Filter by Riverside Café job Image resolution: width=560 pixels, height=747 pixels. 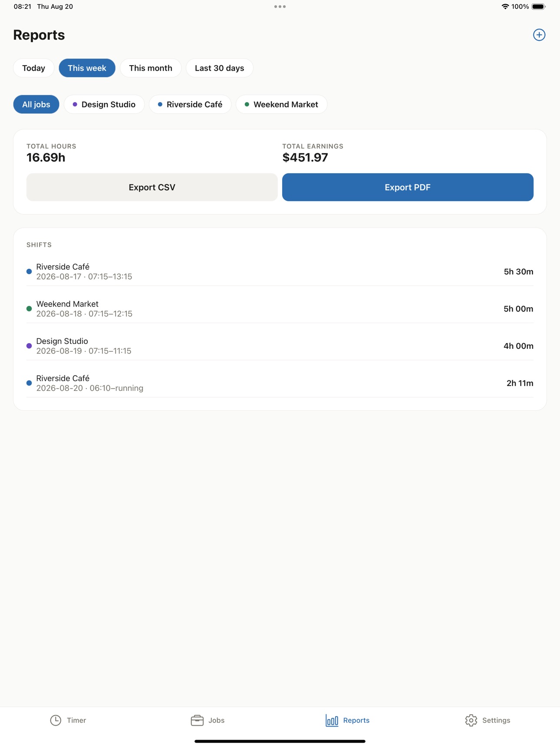(190, 104)
